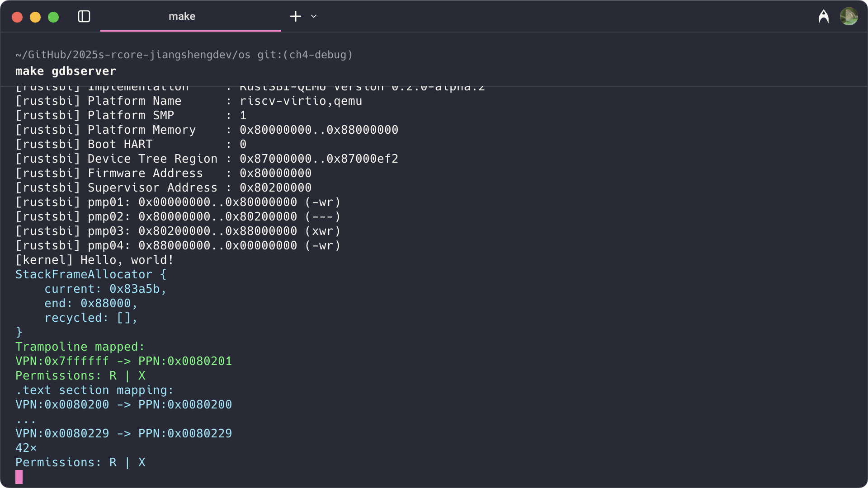
Task: Open the Warp AI assistant icon
Action: tap(823, 17)
